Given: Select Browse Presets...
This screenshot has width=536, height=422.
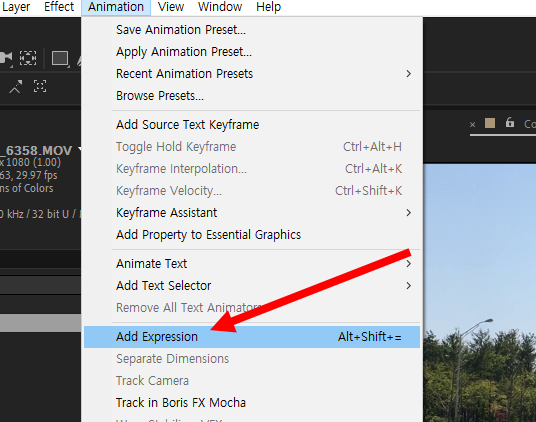Looking at the screenshot, I should (252, 96).
